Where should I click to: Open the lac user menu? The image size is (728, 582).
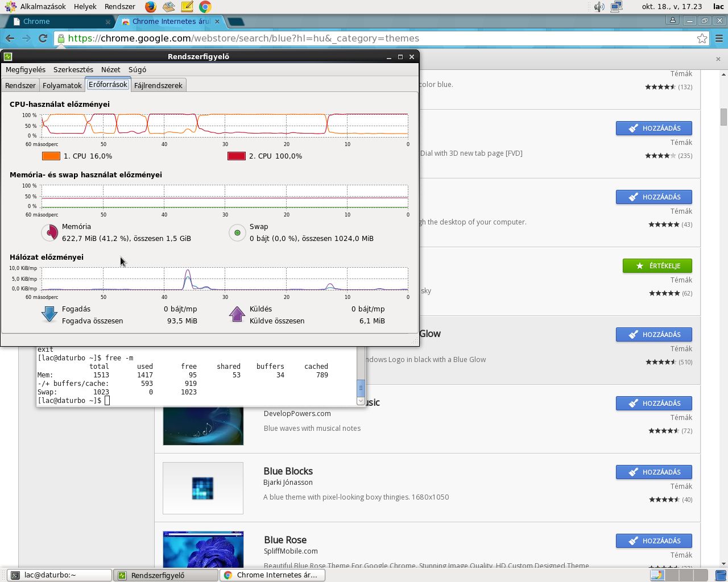click(x=718, y=7)
